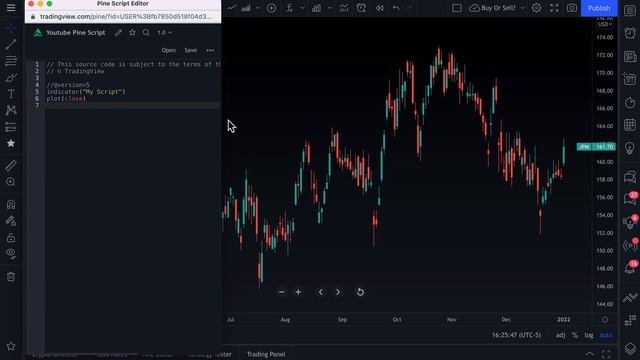This screenshot has width=640, height=360.
Task: Open the watchlist panel icon
Action: tap(630, 10)
